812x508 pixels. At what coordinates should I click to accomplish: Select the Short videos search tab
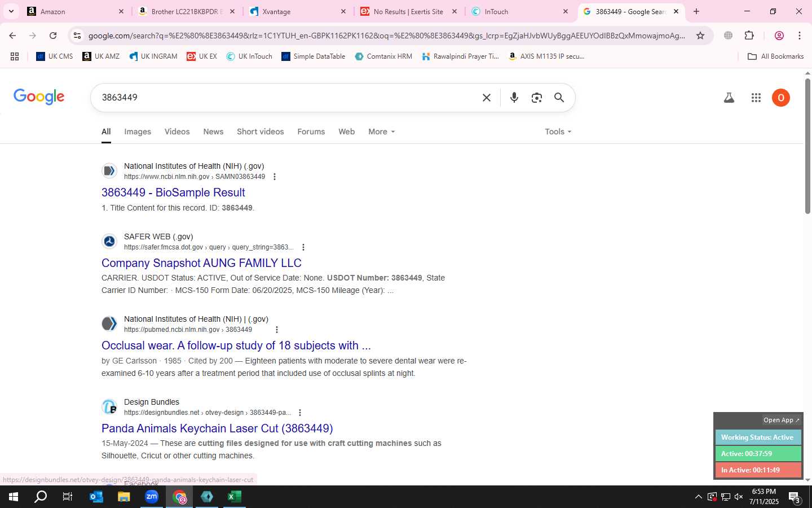click(x=261, y=132)
